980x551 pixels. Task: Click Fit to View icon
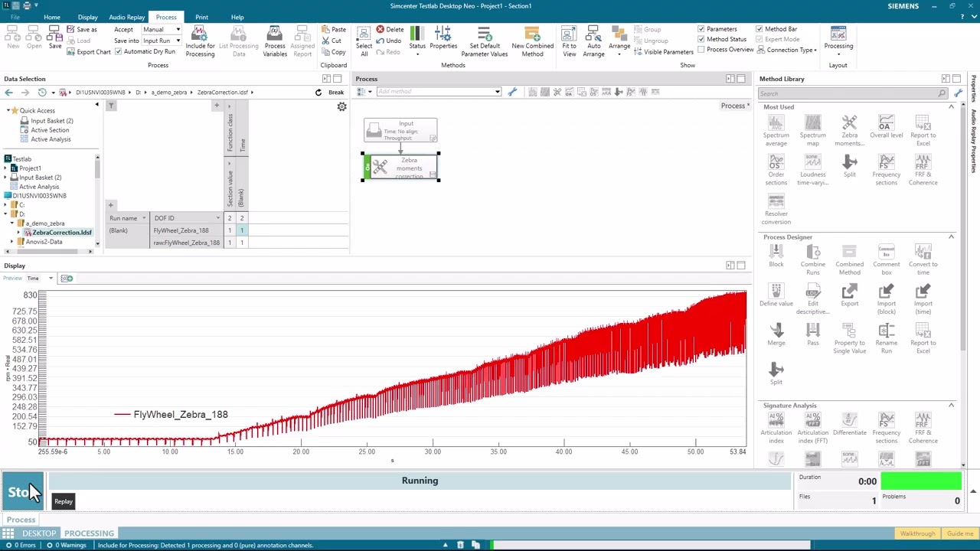pyautogui.click(x=569, y=41)
